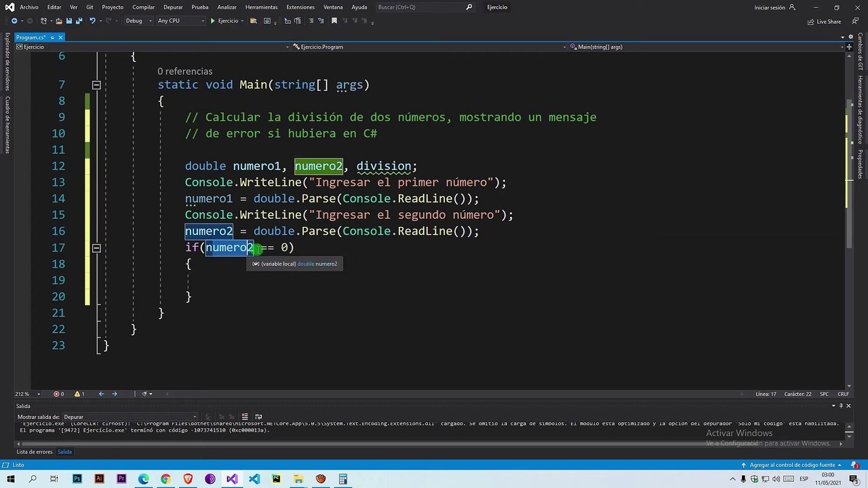This screenshot has width=868, height=488.
Task: Click the New Project toolbar icon
Action: click(x=44, y=21)
